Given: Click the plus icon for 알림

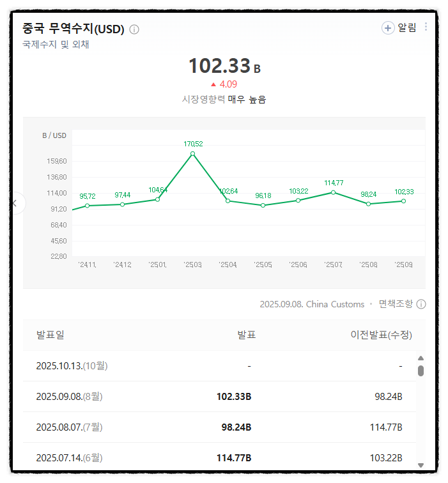Looking at the screenshot, I should [x=388, y=27].
